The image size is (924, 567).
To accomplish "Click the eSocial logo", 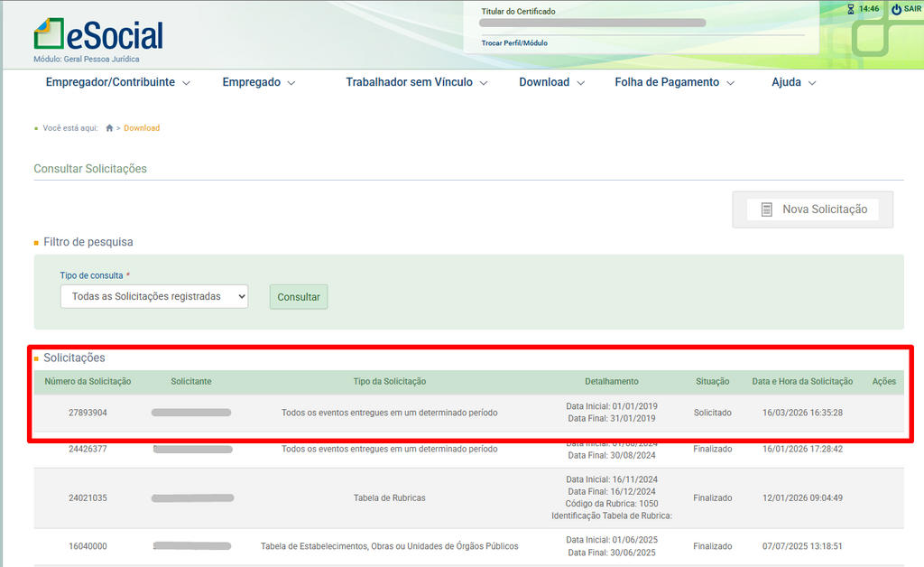I will click(98, 35).
